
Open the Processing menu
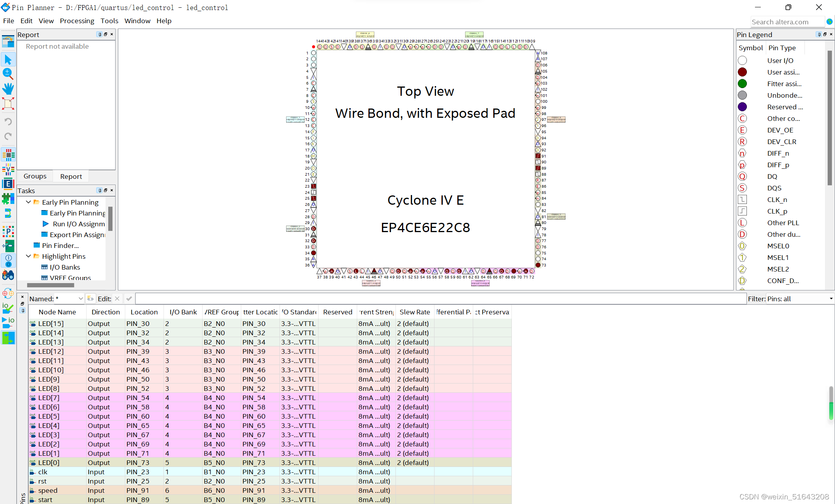tap(77, 21)
